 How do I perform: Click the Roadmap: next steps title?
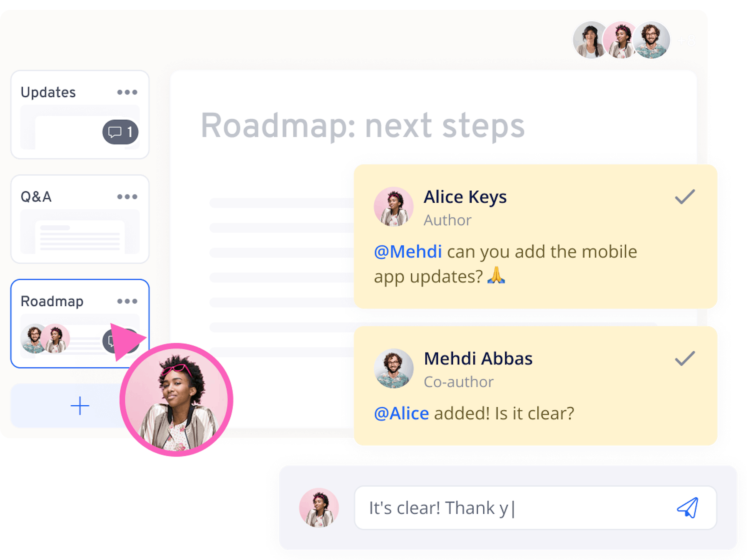pyautogui.click(x=362, y=126)
